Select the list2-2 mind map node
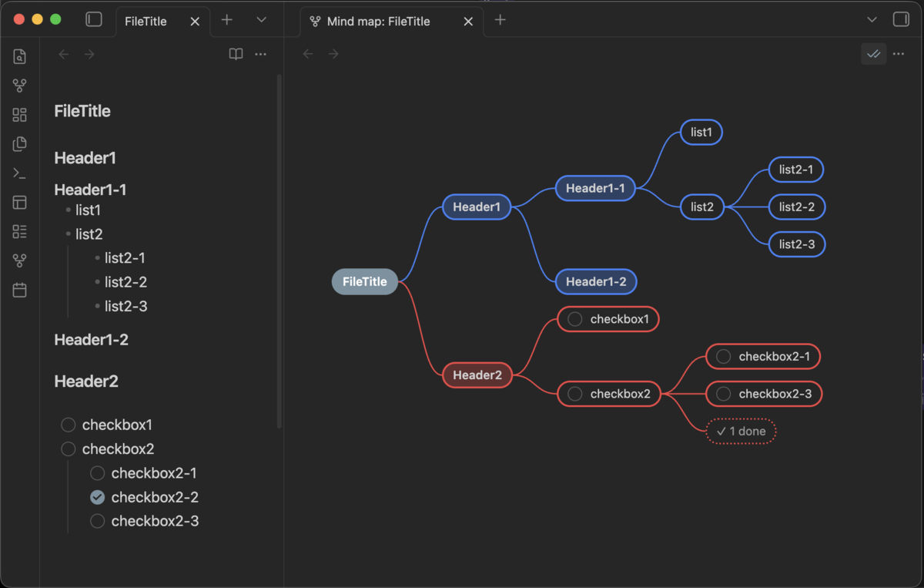The height and width of the screenshot is (588, 924). (797, 207)
